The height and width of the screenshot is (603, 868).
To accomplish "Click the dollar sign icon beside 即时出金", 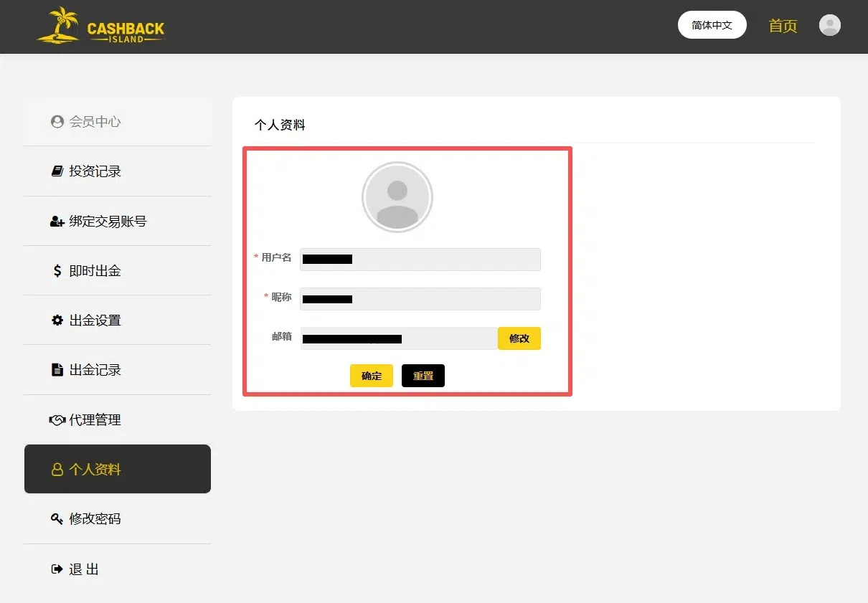I will [58, 271].
